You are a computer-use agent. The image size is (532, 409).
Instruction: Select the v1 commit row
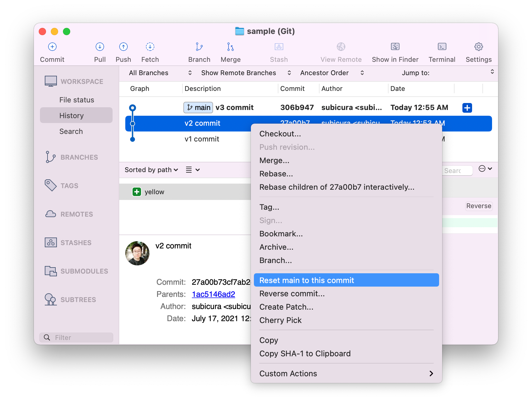188,139
